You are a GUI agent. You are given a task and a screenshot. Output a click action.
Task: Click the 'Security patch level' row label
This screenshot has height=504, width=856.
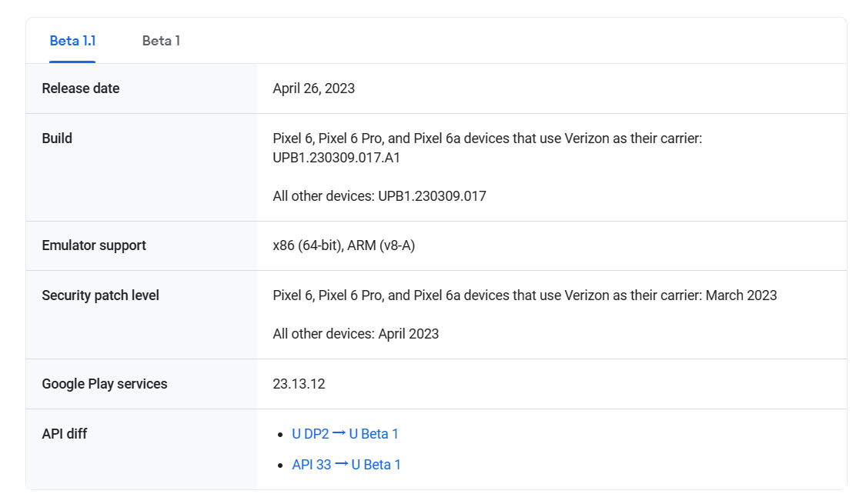[100, 295]
